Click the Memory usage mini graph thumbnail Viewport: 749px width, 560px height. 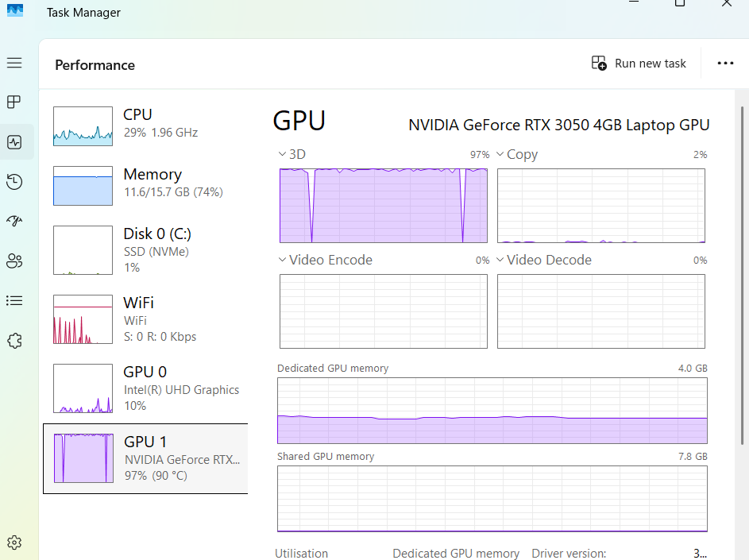click(x=83, y=186)
